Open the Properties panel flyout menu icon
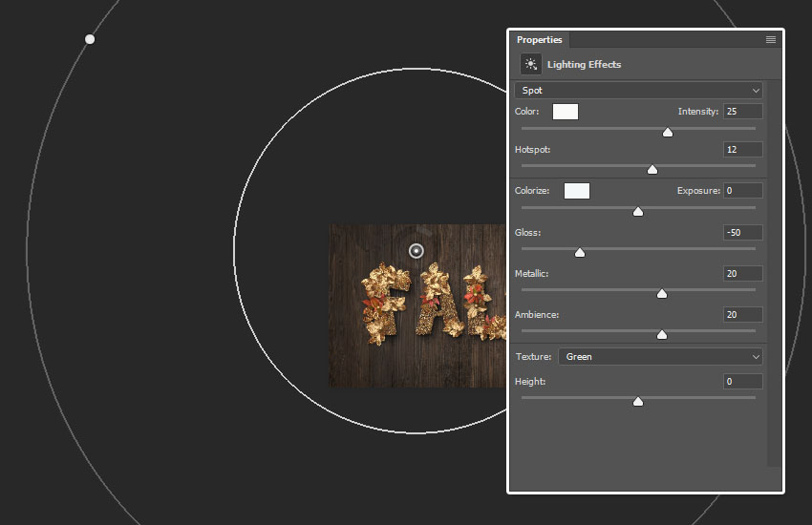 click(771, 40)
